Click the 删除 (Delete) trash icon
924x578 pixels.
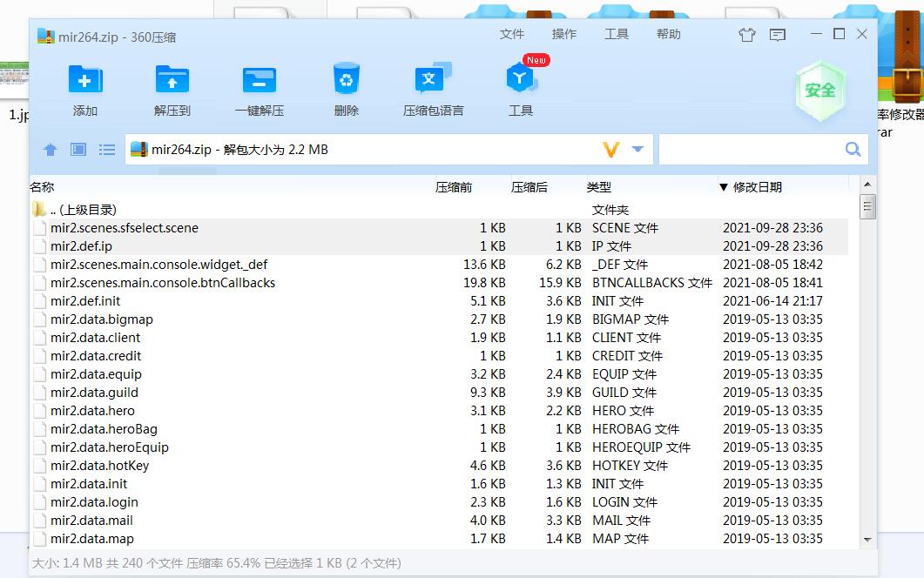(347, 80)
